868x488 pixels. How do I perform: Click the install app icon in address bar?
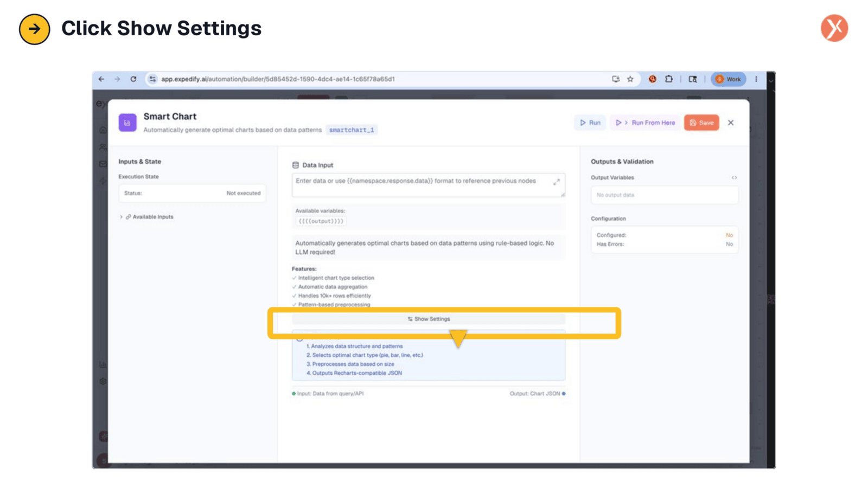coord(616,79)
